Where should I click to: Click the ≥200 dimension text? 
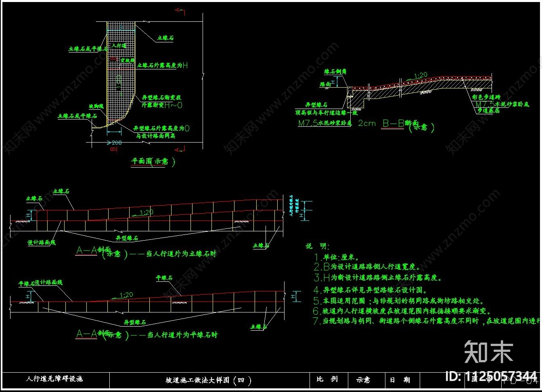[114, 143]
